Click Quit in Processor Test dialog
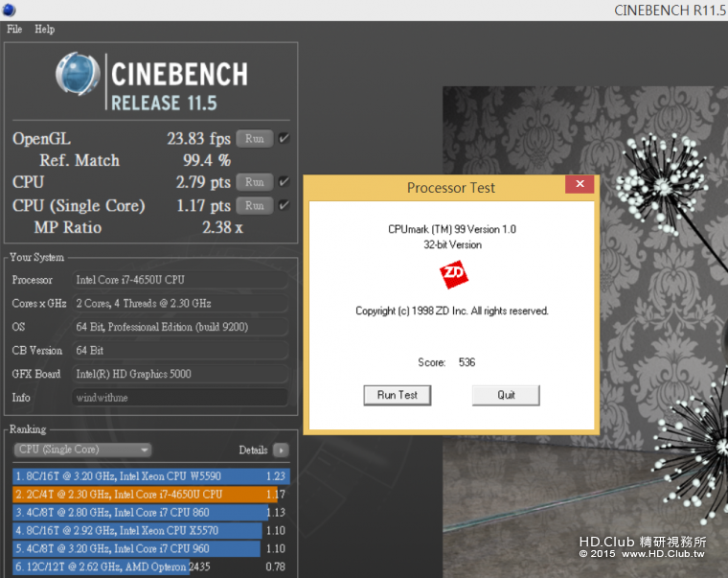 [506, 395]
